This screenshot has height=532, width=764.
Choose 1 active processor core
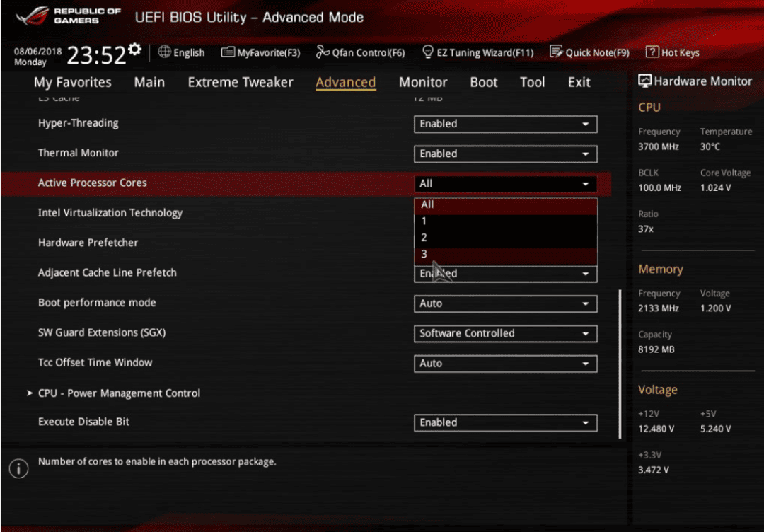tap(505, 221)
